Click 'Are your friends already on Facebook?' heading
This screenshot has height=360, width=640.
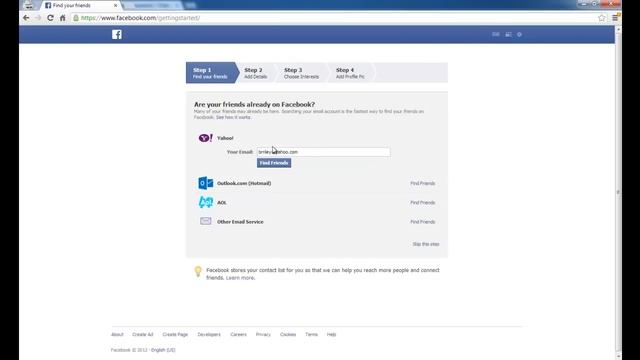tap(254, 104)
